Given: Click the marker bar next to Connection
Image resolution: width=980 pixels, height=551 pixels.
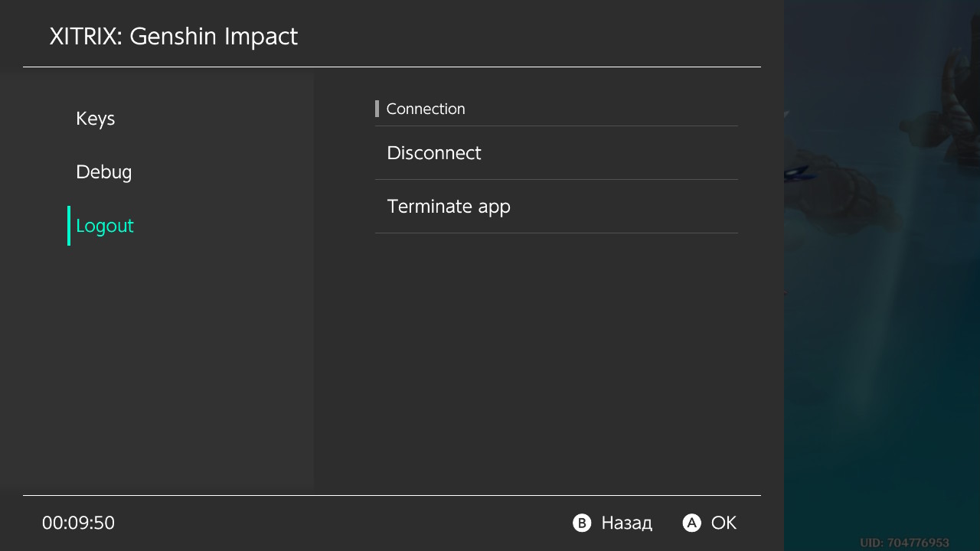Looking at the screenshot, I should (x=377, y=108).
